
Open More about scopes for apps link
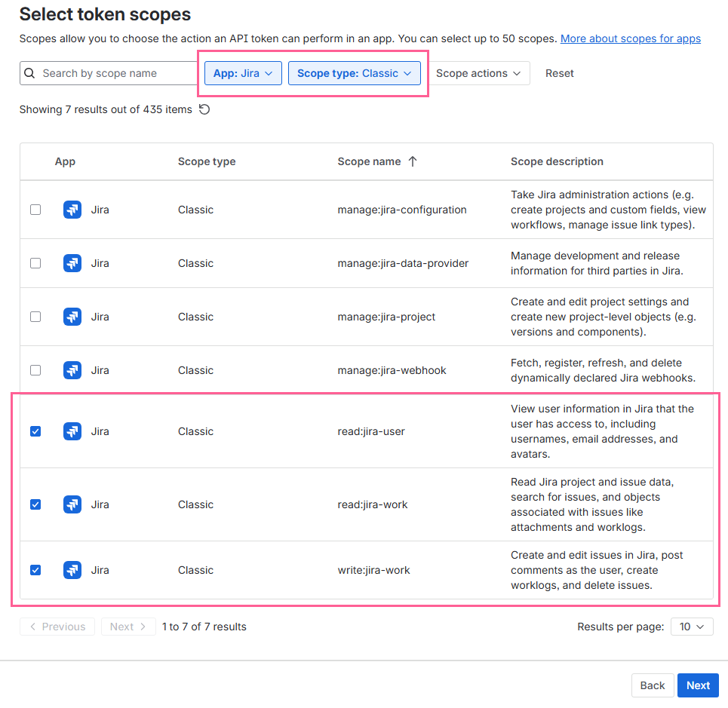point(630,38)
